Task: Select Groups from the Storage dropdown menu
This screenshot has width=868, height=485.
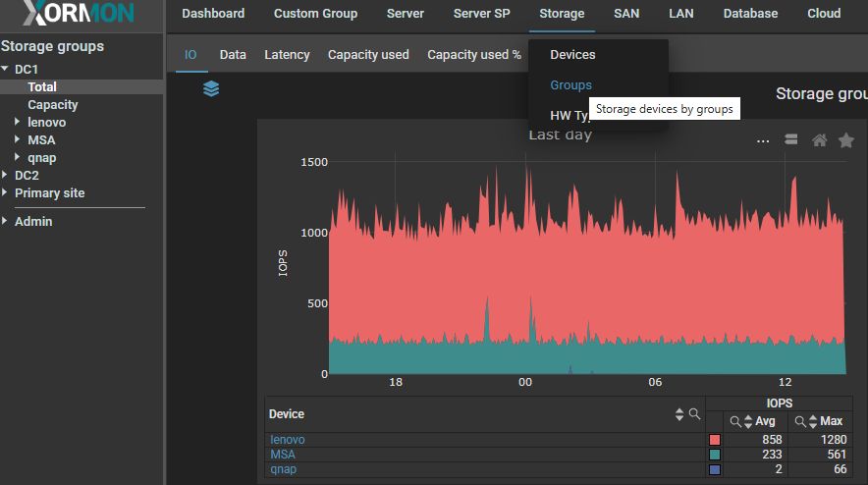Action: (570, 85)
